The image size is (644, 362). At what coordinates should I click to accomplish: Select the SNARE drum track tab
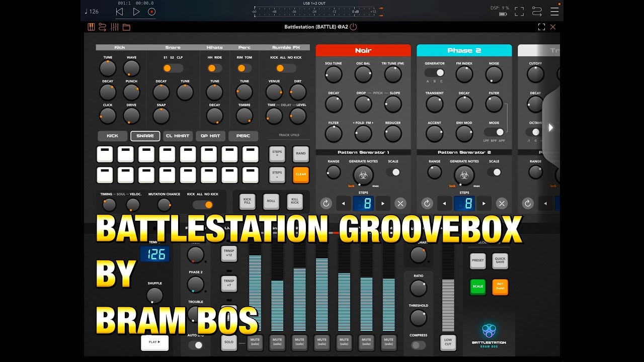(x=145, y=136)
